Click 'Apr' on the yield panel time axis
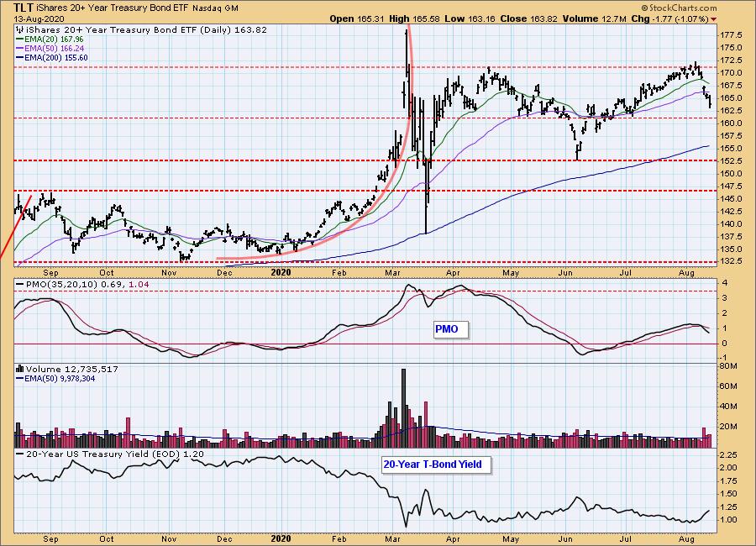 (453, 538)
